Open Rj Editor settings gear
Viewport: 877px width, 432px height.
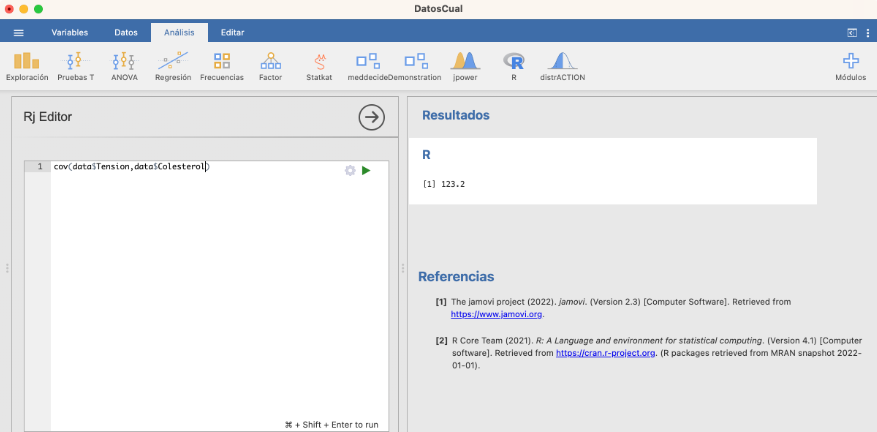[x=350, y=171]
